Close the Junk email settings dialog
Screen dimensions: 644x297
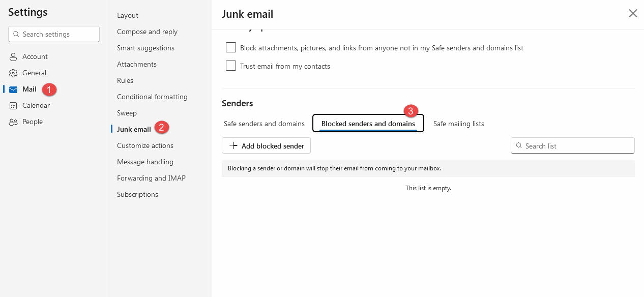pos(633,13)
